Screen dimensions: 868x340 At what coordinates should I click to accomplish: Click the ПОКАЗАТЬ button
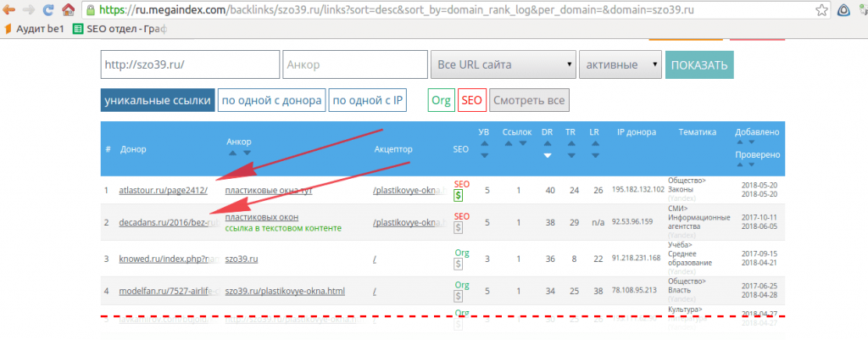pyautogui.click(x=699, y=64)
